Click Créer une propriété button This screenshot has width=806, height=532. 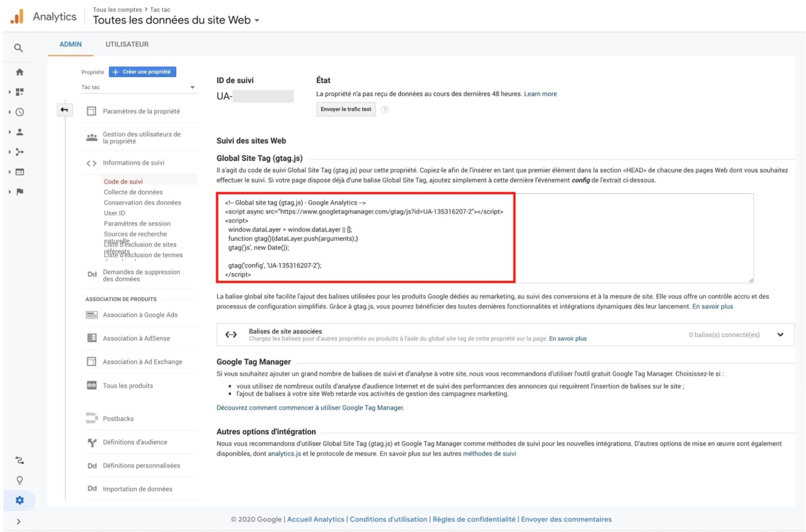coord(142,72)
